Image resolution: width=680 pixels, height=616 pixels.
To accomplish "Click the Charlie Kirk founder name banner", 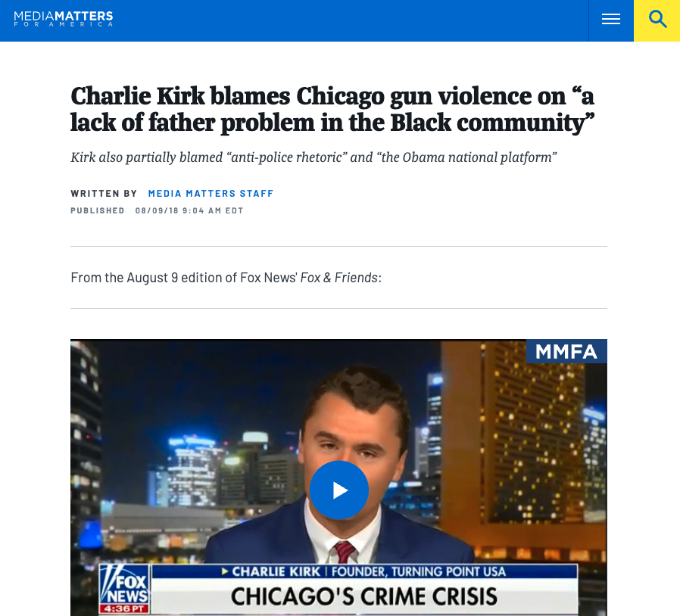I will point(364,571).
